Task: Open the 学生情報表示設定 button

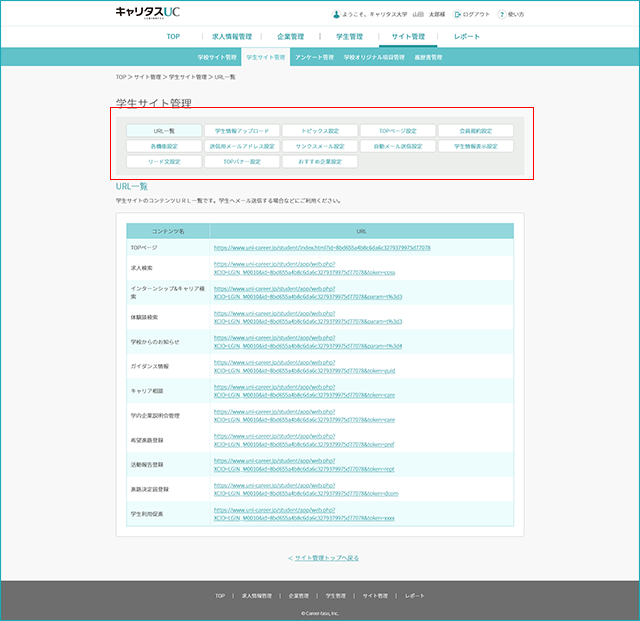Action: point(476,146)
